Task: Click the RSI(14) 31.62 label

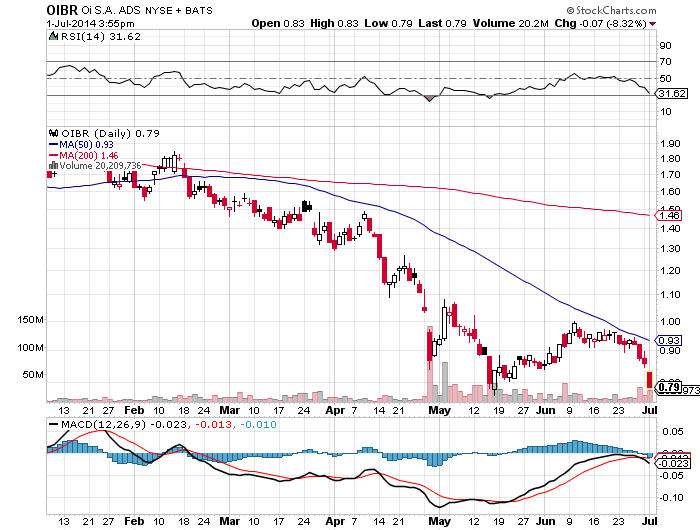Action: pyautogui.click(x=100, y=37)
